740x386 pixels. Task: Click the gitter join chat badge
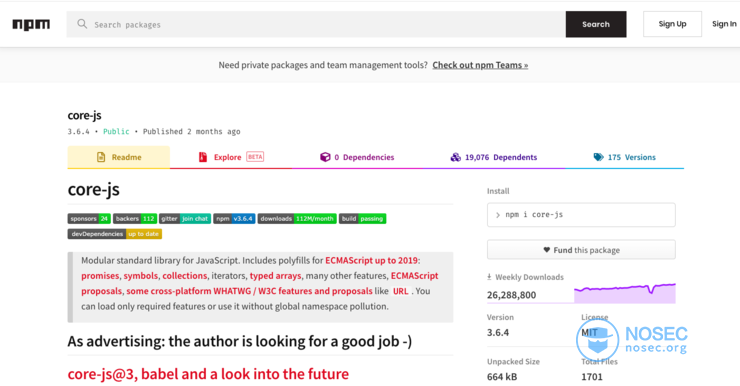pos(185,218)
